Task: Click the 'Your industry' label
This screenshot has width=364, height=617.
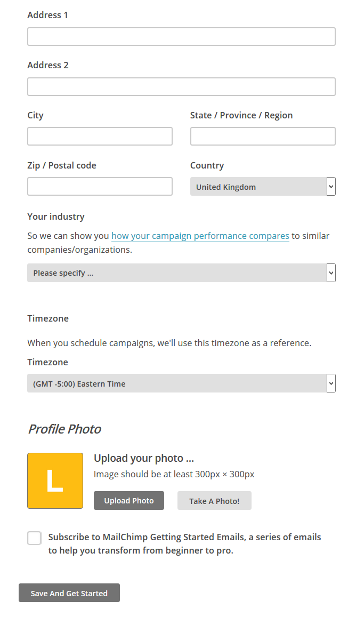Action: [56, 217]
